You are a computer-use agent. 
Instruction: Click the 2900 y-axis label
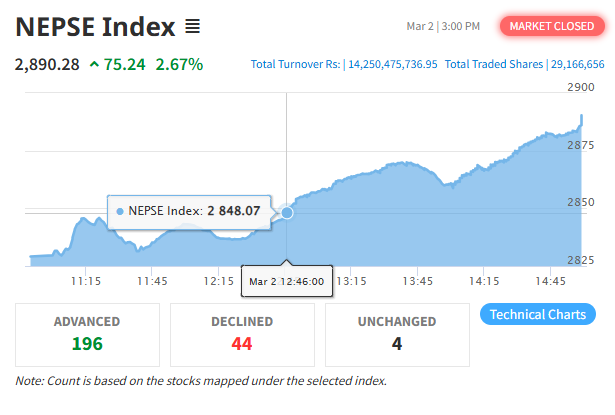coord(580,87)
